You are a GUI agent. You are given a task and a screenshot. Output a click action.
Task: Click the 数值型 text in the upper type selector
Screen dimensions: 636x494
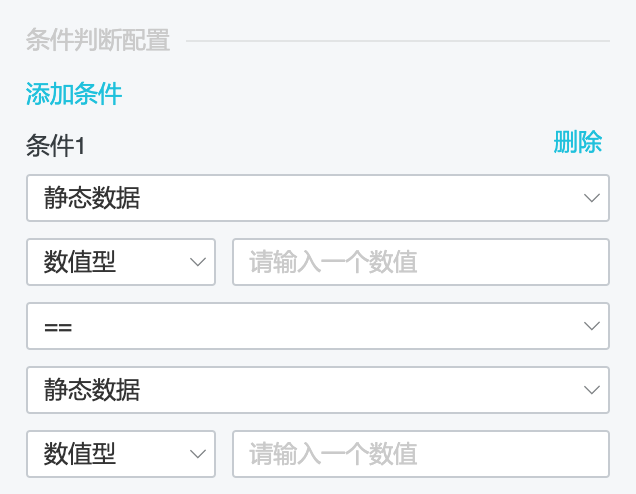80,262
